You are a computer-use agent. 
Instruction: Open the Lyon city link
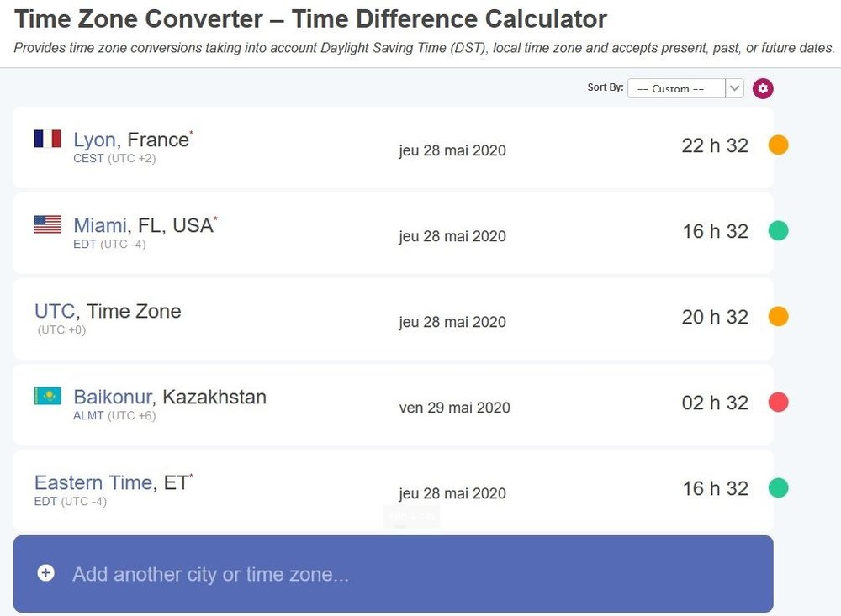[94, 140]
